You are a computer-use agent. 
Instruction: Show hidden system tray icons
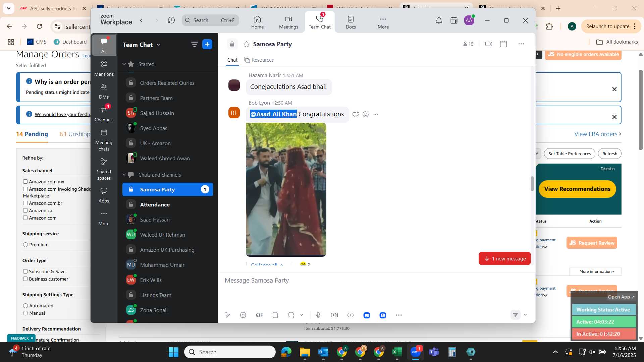click(x=555, y=352)
